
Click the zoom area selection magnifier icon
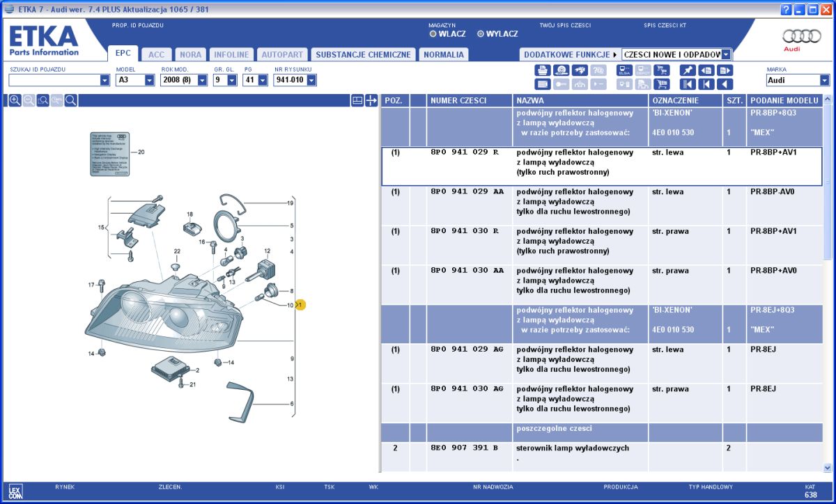tap(42, 100)
